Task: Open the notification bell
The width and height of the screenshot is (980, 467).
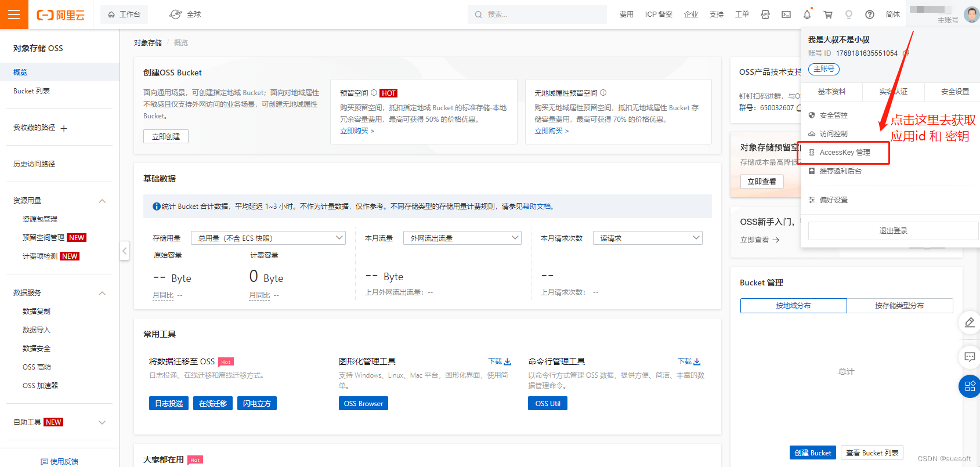Action: 807,15
